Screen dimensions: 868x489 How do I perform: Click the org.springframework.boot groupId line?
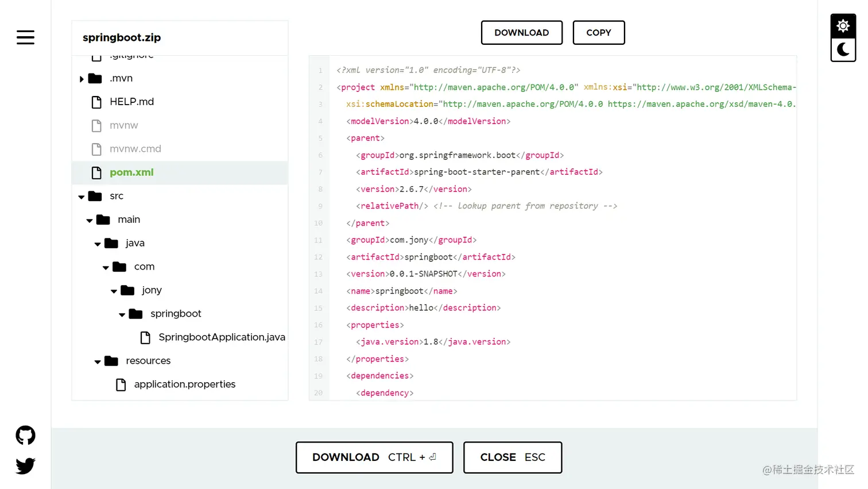coord(460,155)
